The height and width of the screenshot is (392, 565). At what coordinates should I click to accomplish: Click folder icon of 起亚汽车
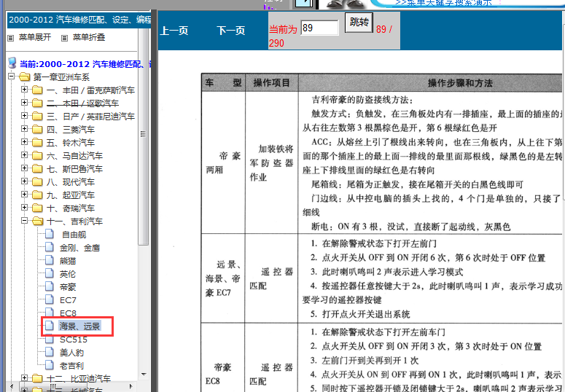(37, 195)
